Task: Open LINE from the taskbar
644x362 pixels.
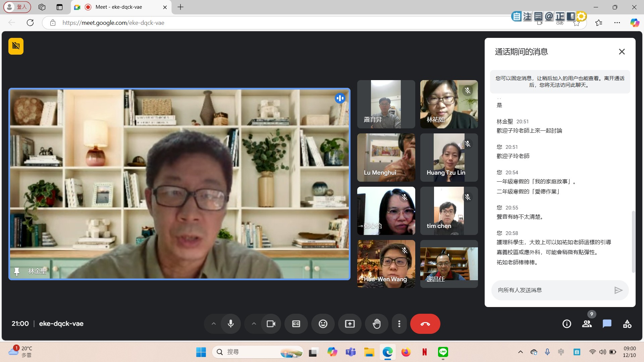Action: [443, 352]
